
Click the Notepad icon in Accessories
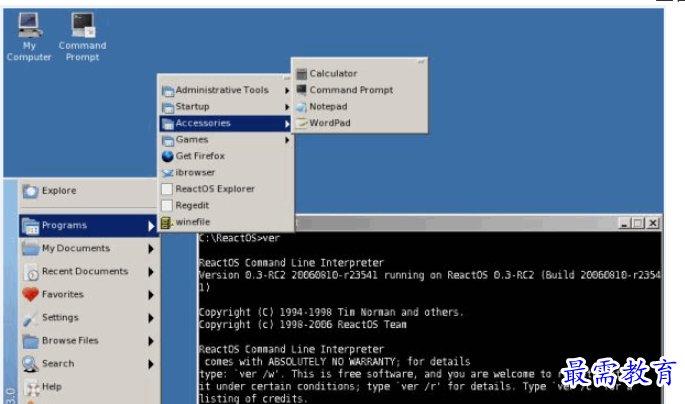click(301, 107)
